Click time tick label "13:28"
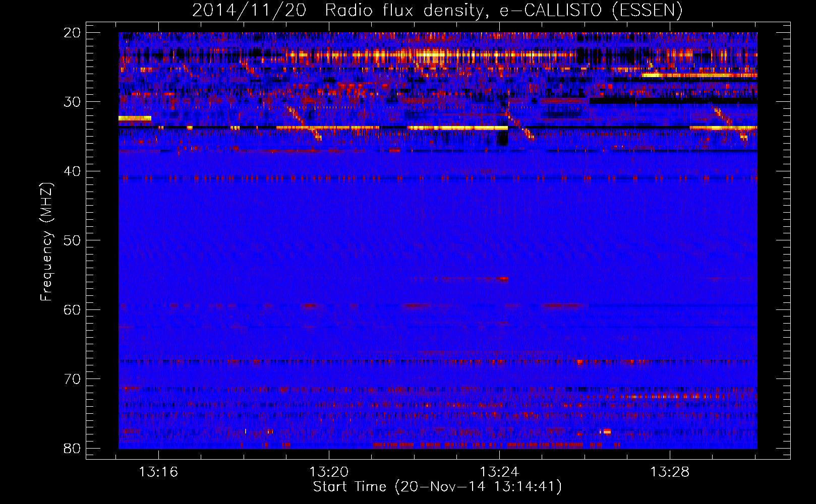The height and width of the screenshot is (504, 816). pyautogui.click(x=670, y=472)
